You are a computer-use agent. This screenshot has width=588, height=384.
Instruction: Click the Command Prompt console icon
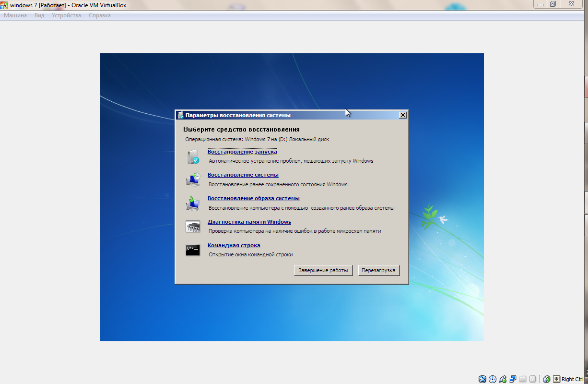(x=193, y=250)
